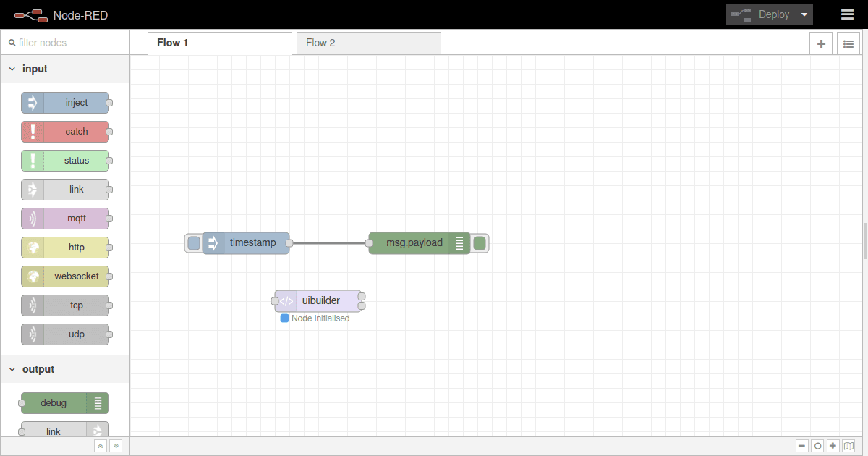
Task: Click the Deploy button
Action: (x=768, y=14)
